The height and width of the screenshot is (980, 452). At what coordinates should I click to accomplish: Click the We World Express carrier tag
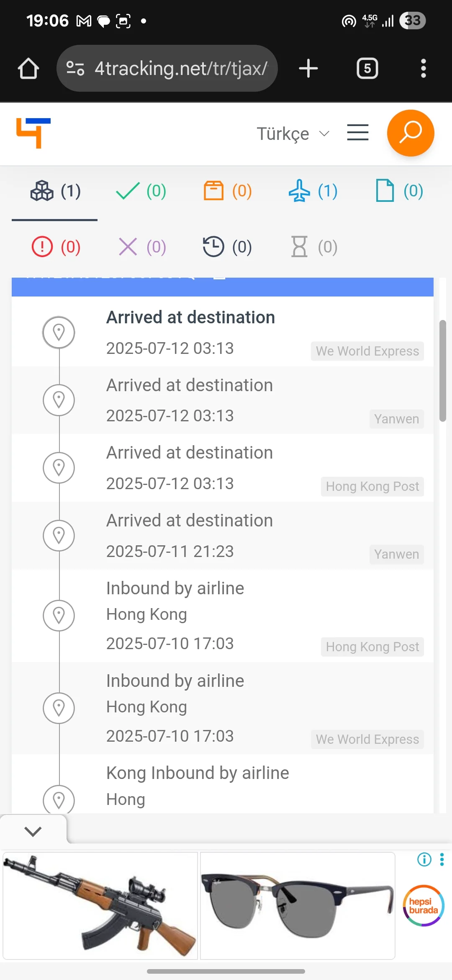tap(367, 351)
